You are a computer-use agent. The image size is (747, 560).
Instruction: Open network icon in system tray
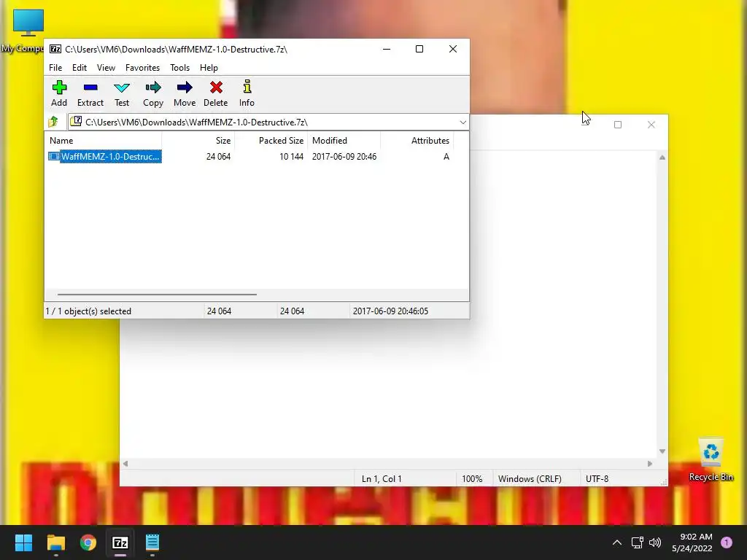(637, 542)
